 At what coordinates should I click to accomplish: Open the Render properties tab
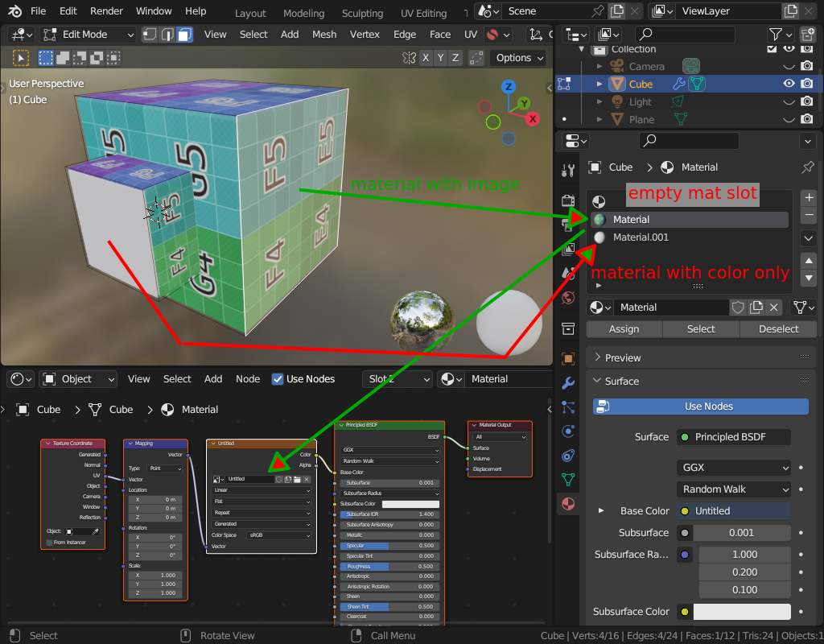(568, 200)
